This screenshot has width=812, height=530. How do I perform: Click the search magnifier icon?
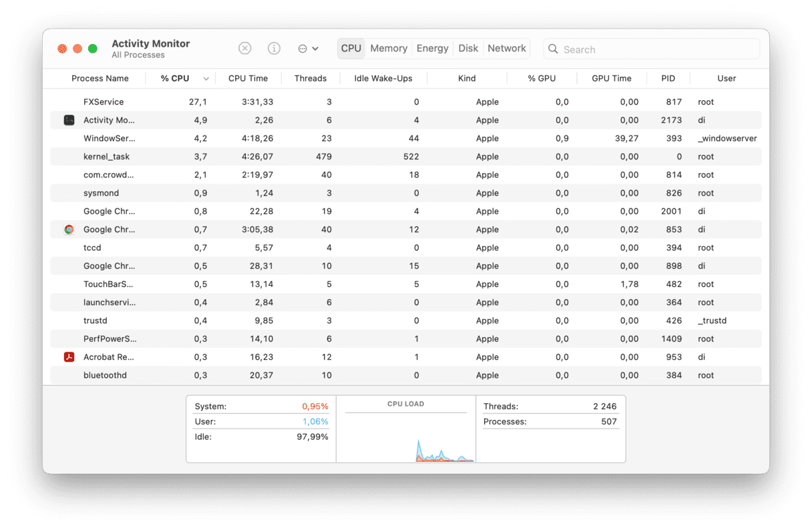[553, 49]
